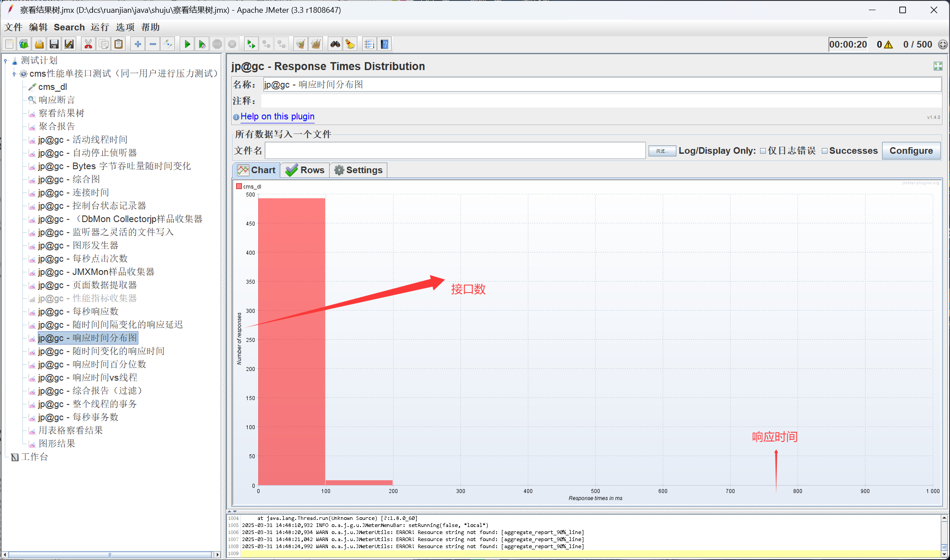Click the green Start test button
Screen dimensions: 950x560
tap(187, 44)
